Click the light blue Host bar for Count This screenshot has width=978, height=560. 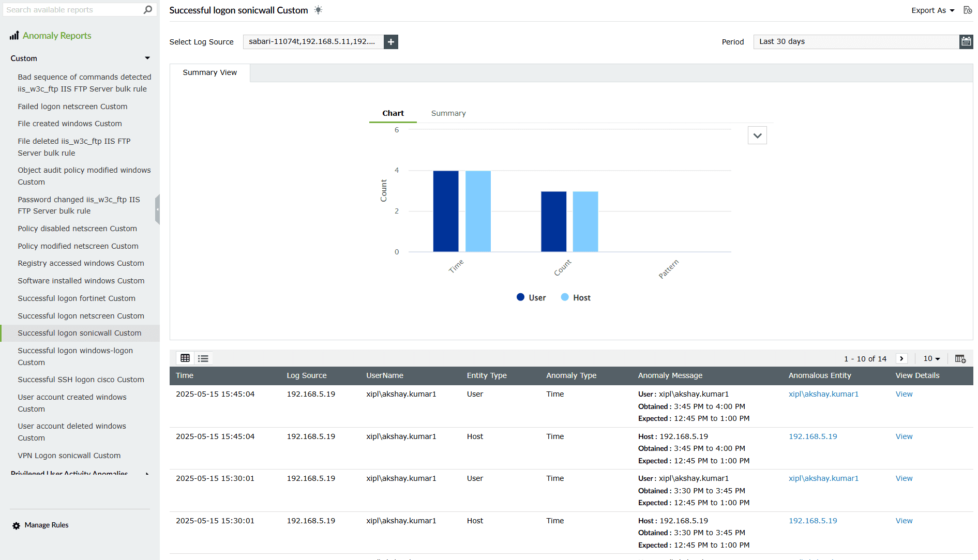[x=585, y=221]
